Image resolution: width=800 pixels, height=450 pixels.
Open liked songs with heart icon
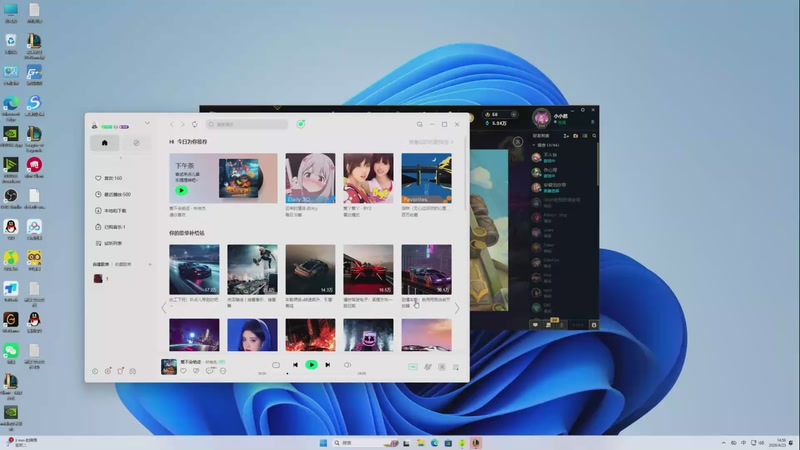coord(109,178)
